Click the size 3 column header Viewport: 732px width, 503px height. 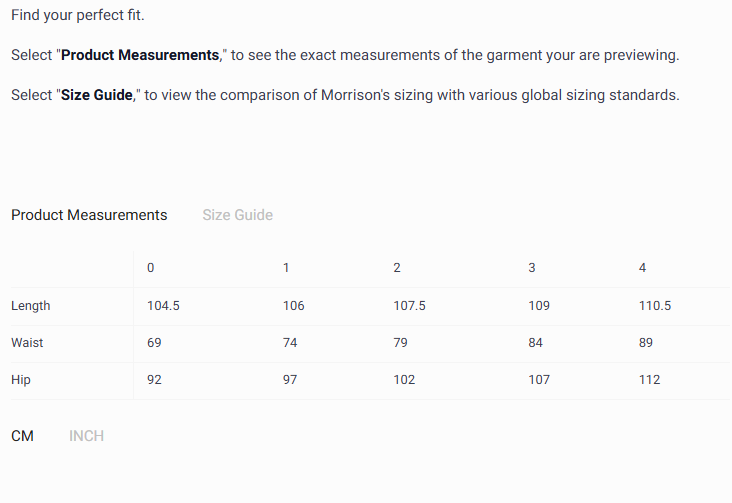point(532,268)
